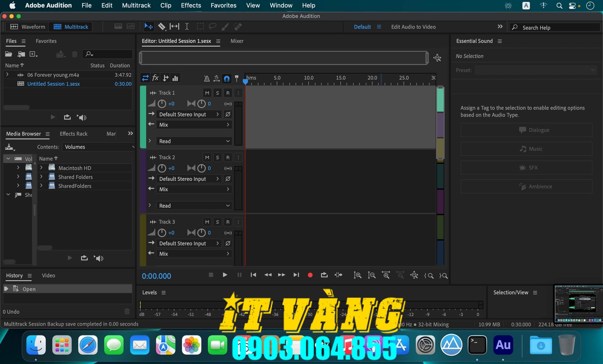Select the Lasso selection tool
This screenshot has height=364, width=603.
(x=212, y=26)
